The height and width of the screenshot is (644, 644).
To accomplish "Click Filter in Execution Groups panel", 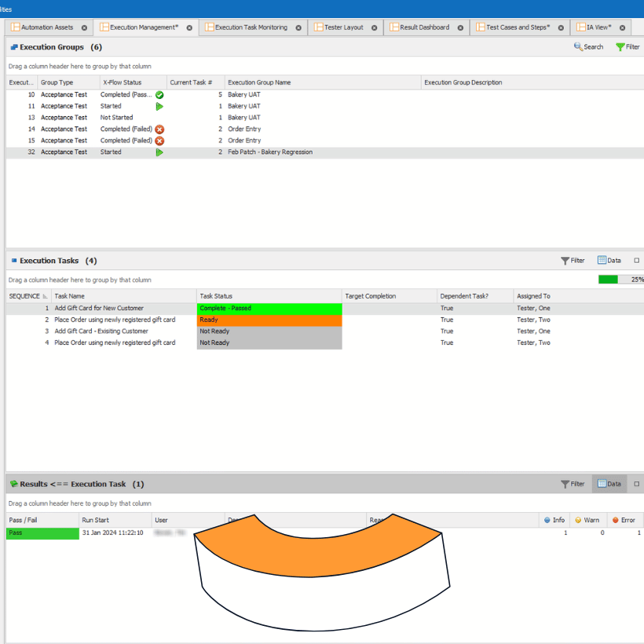I will (x=628, y=47).
